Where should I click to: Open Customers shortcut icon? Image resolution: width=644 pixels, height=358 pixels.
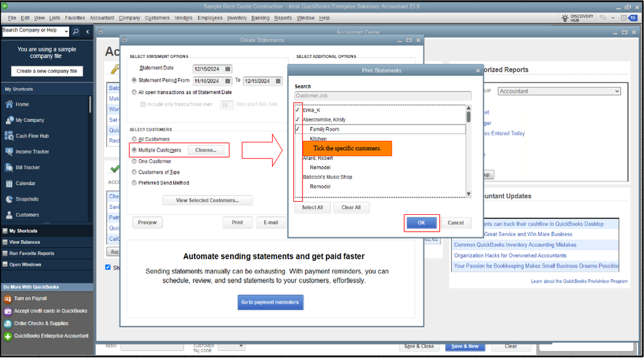(9, 215)
